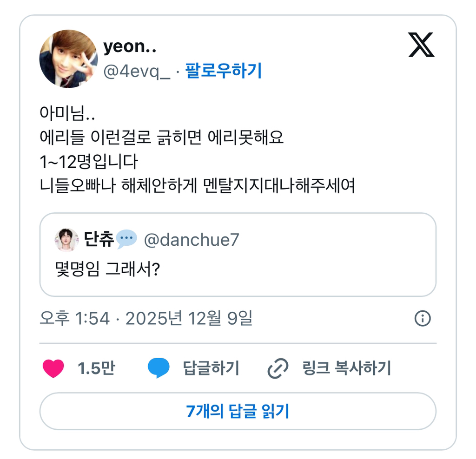Click the chain link icon
Screen dimensions: 476x459
point(278,368)
